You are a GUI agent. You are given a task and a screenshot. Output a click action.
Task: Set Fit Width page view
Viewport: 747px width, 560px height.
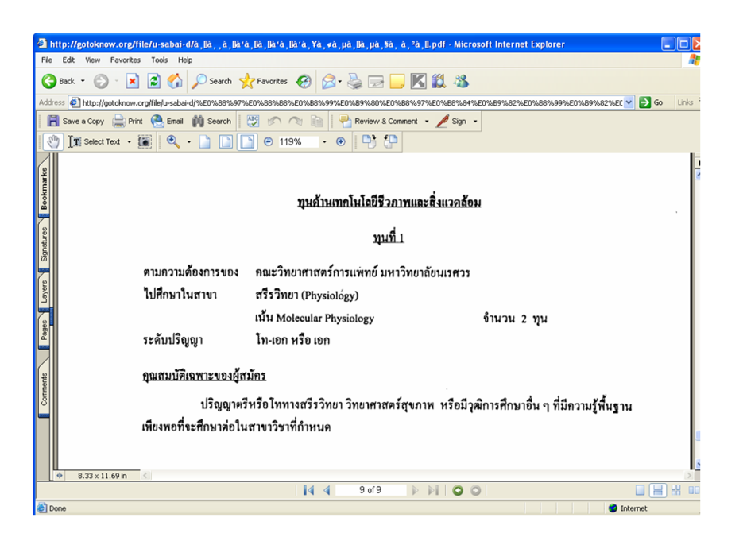(247, 141)
